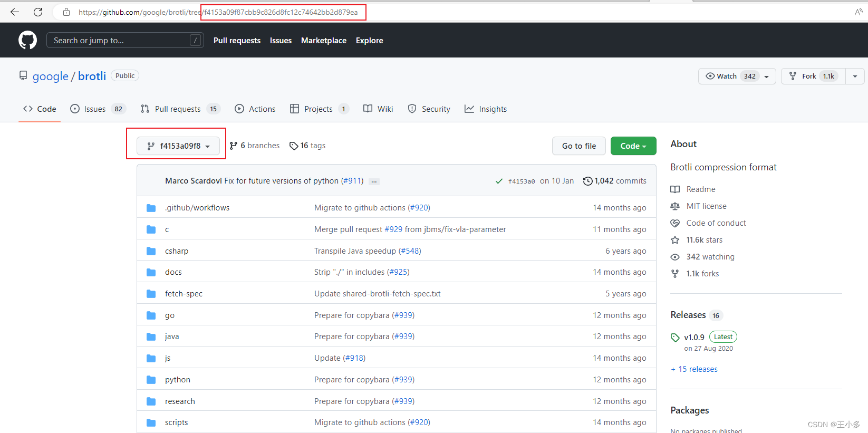View the 6 branches link
The image size is (868, 433).
tap(255, 146)
